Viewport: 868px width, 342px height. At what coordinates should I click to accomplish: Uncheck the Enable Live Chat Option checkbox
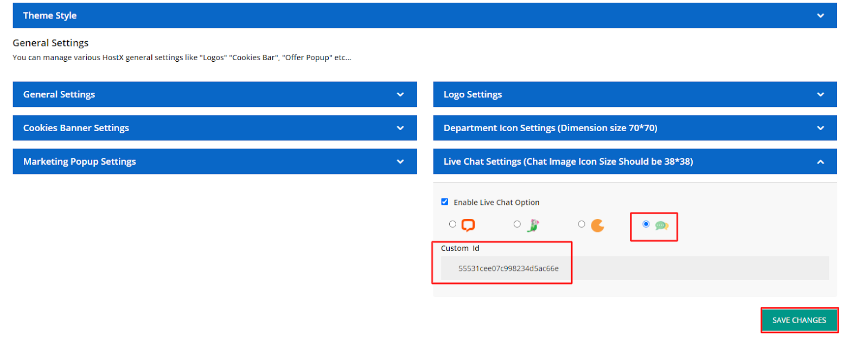click(x=445, y=202)
